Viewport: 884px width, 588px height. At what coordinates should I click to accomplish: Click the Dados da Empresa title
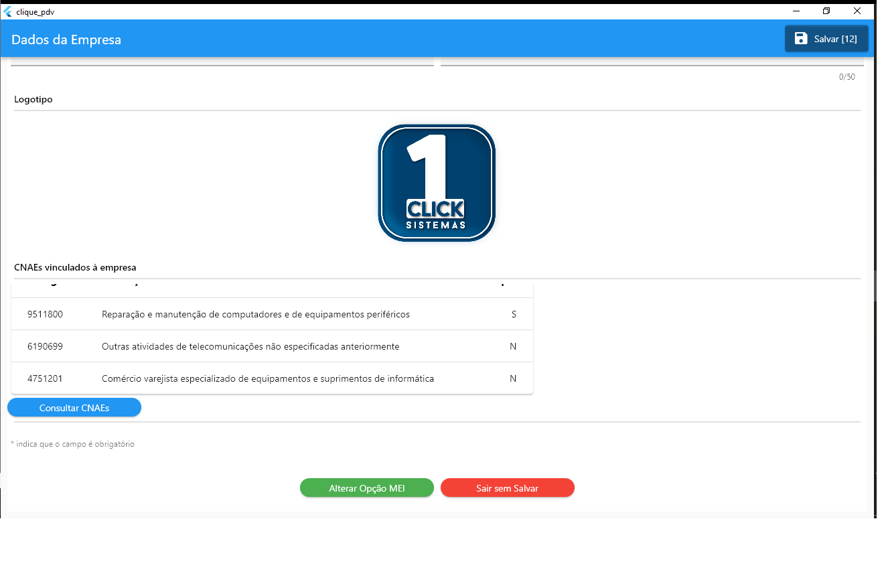click(66, 40)
